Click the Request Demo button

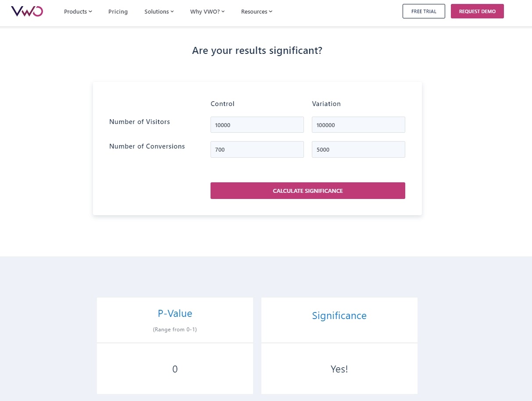tap(477, 11)
